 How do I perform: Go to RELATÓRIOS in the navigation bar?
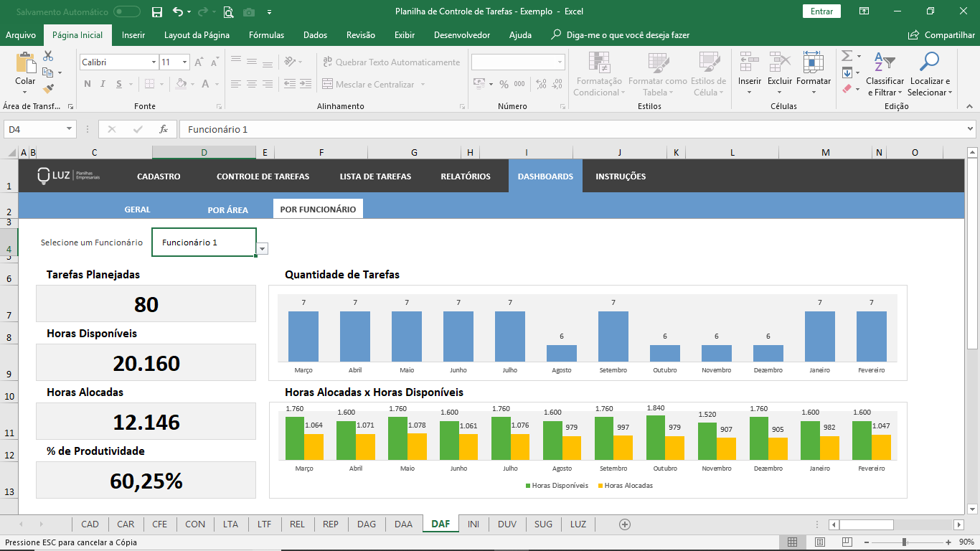click(x=466, y=176)
